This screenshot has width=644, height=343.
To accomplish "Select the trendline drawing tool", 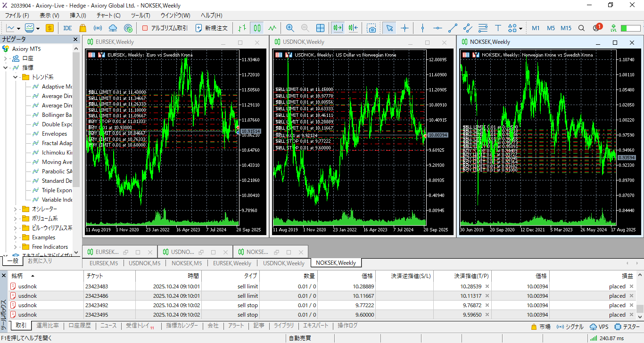I will tap(453, 28).
